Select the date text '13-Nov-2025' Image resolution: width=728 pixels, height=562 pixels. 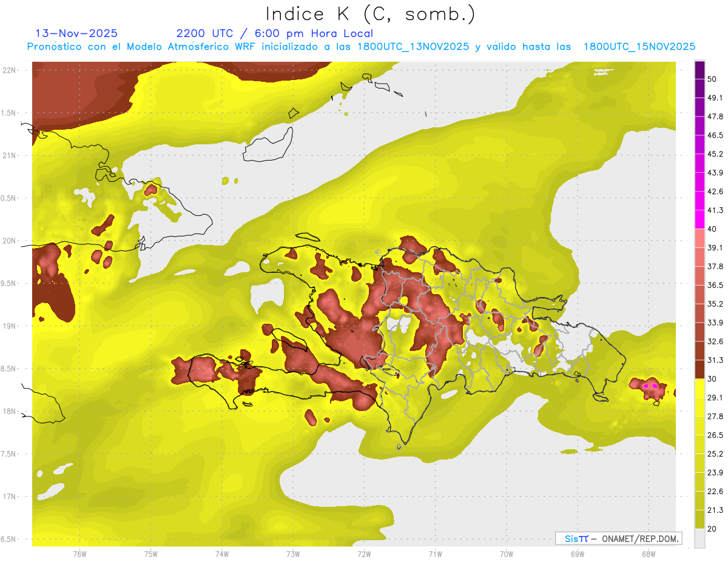click(77, 33)
